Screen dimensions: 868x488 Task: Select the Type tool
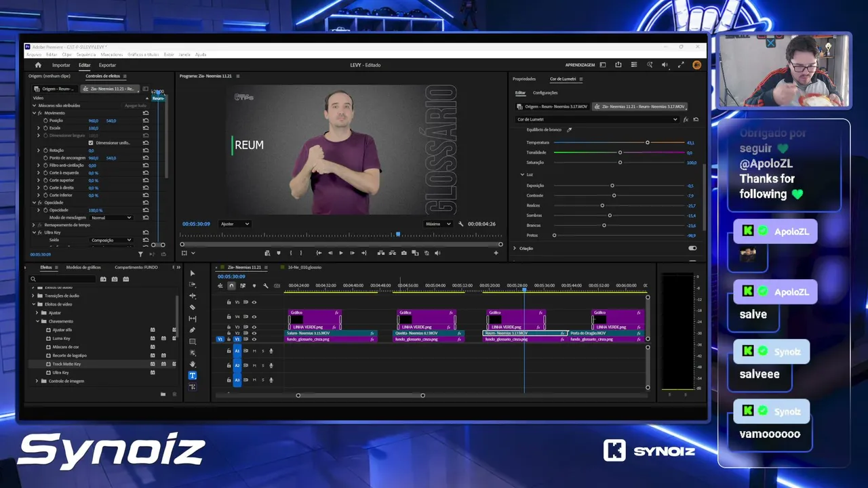[193, 375]
